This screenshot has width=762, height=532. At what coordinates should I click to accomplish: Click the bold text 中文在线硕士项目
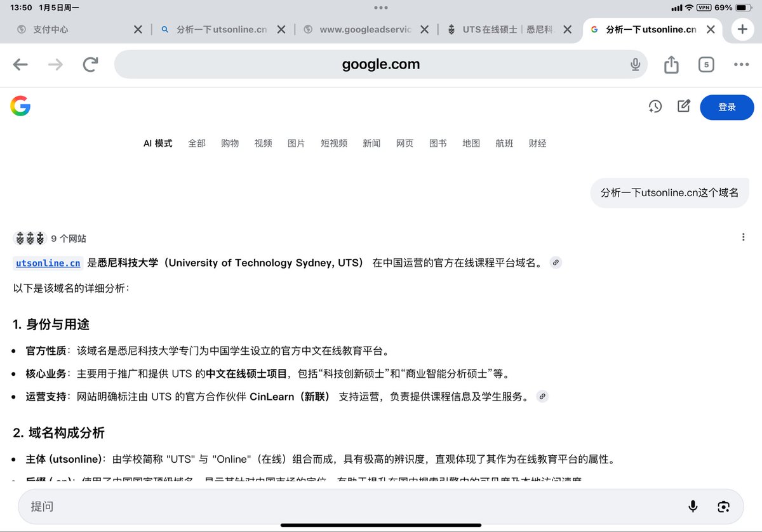(x=246, y=373)
